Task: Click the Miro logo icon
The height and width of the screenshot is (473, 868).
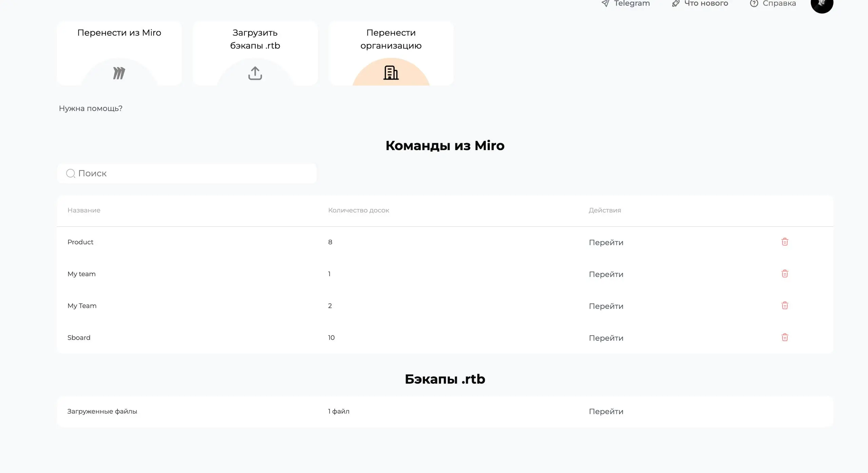Action: pos(119,73)
